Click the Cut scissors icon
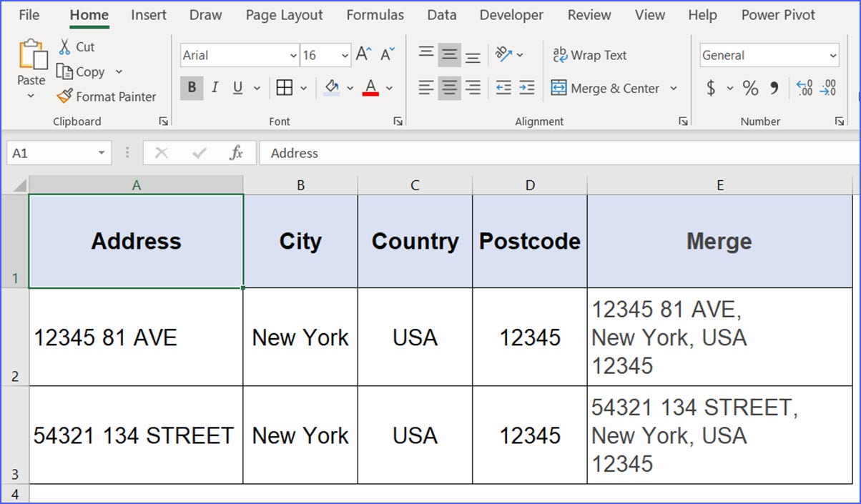The width and height of the screenshot is (861, 504). pyautogui.click(x=65, y=47)
